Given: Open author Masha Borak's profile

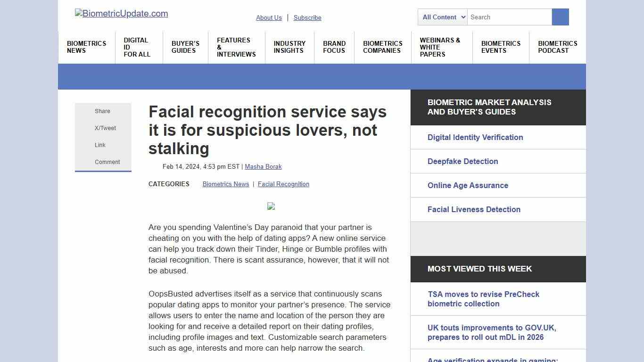Looking at the screenshot, I should coord(263,166).
